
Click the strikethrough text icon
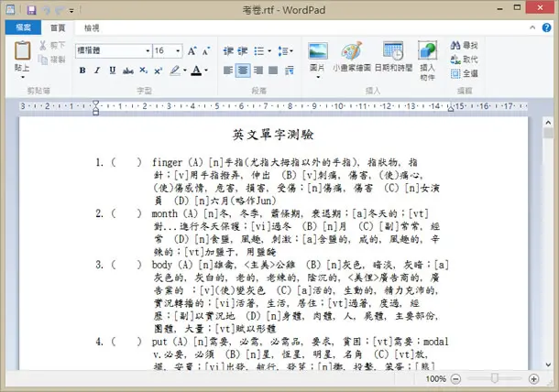(128, 71)
